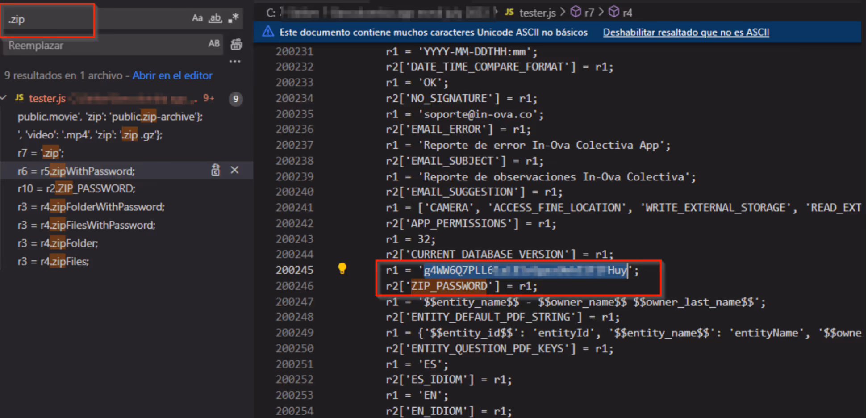Click the r4 cube symbol icon in breadcrumb

point(614,12)
